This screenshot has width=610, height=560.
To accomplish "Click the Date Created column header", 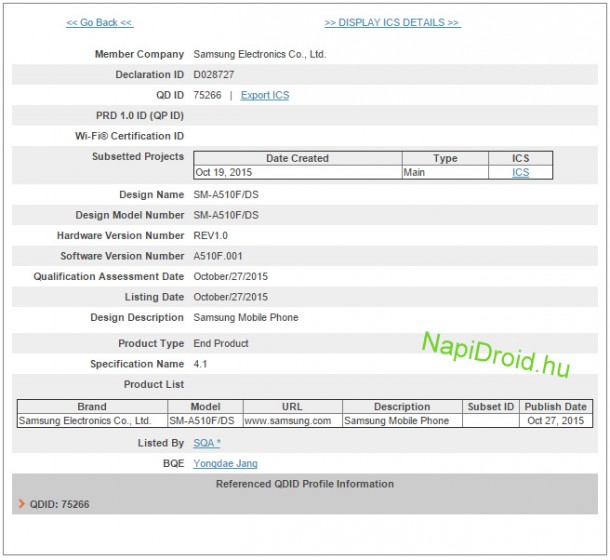I will point(297,158).
